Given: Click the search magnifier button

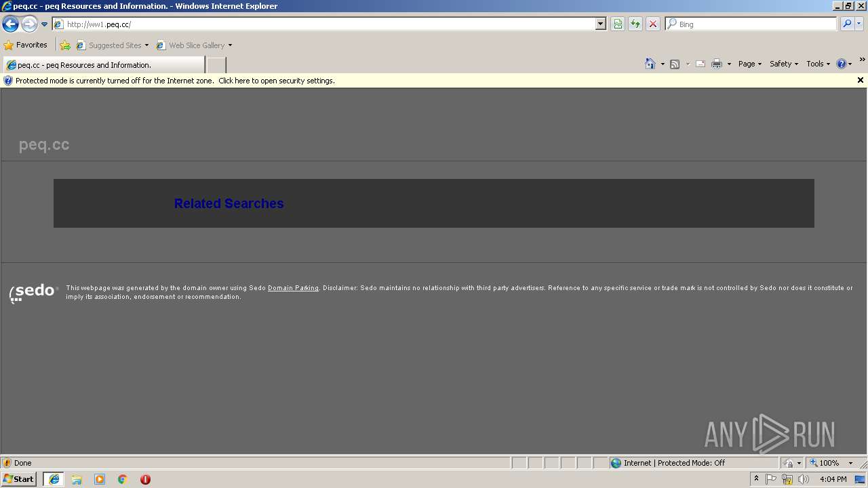Looking at the screenshot, I should point(847,24).
